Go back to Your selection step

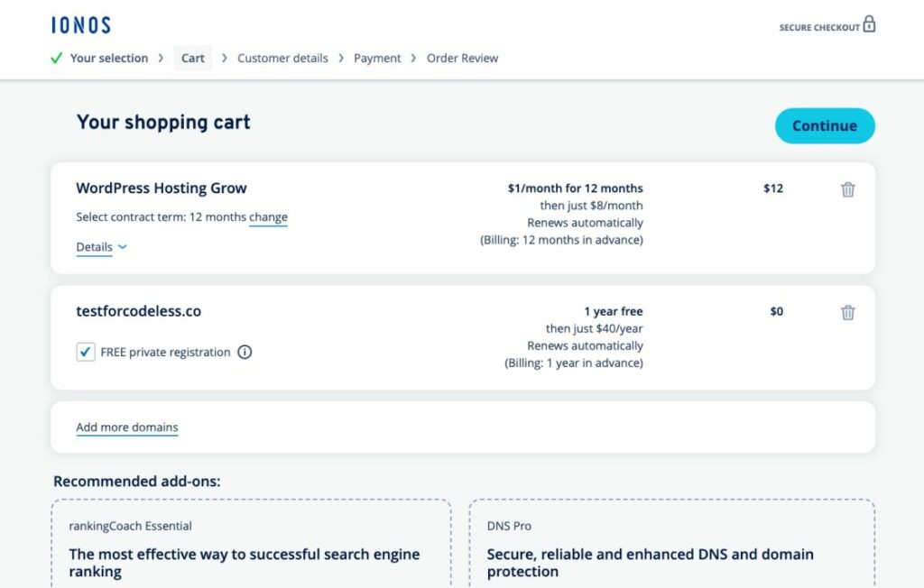(x=109, y=59)
